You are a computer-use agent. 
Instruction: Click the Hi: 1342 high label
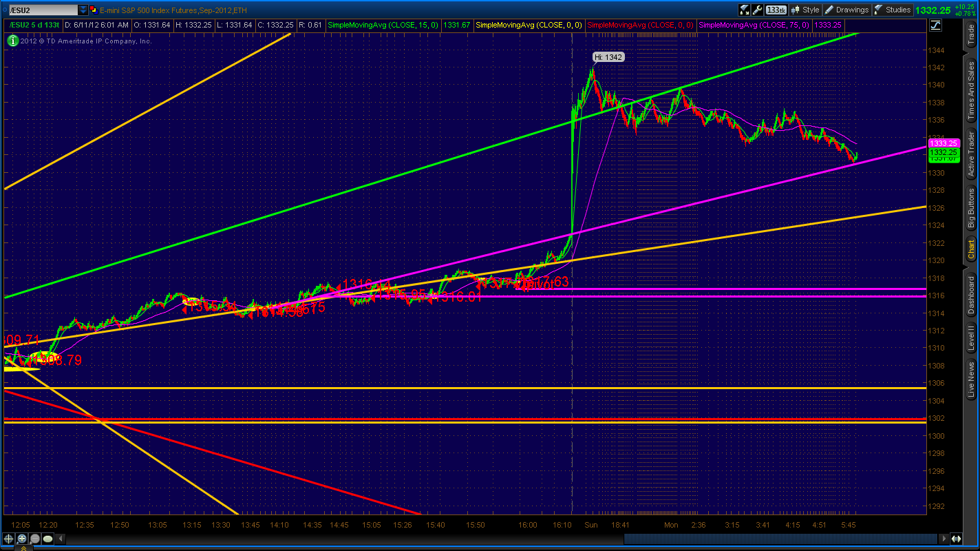pyautogui.click(x=608, y=57)
